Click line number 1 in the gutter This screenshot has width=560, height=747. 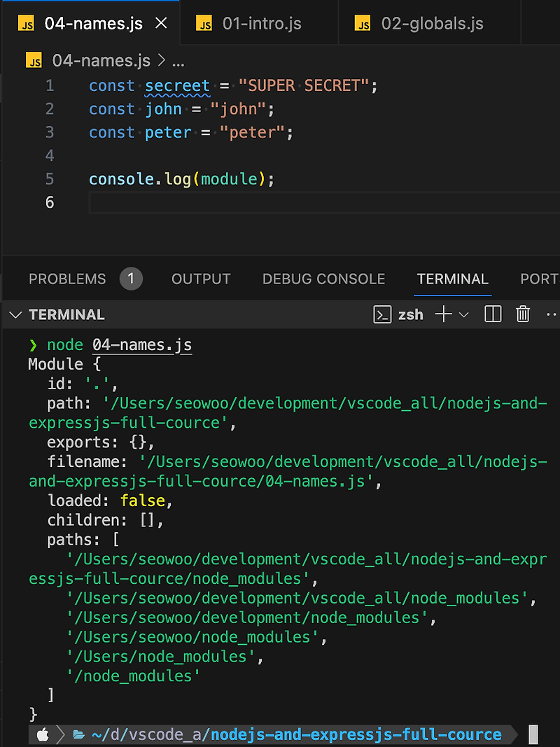[x=50, y=85]
